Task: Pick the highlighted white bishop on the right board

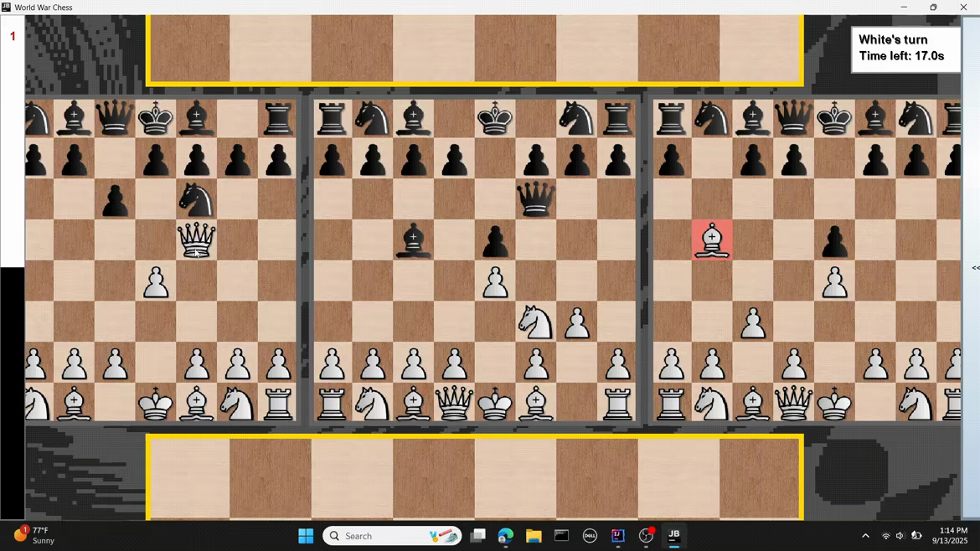Action: tap(712, 240)
